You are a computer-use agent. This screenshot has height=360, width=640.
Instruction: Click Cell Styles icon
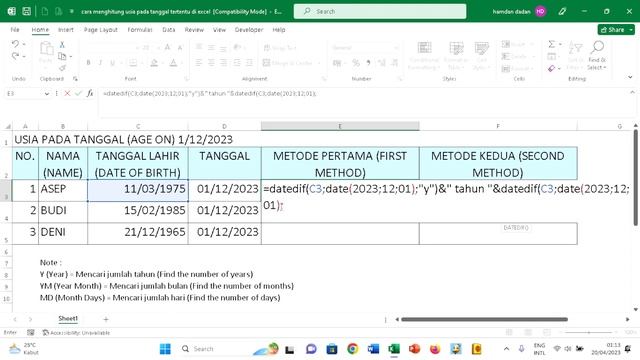tap(482, 56)
